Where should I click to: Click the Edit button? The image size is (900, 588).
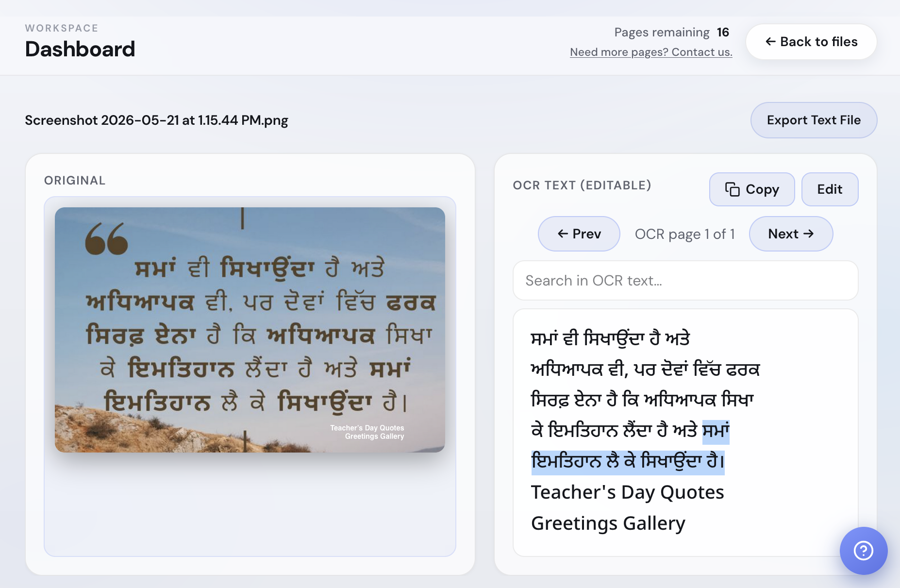point(830,189)
